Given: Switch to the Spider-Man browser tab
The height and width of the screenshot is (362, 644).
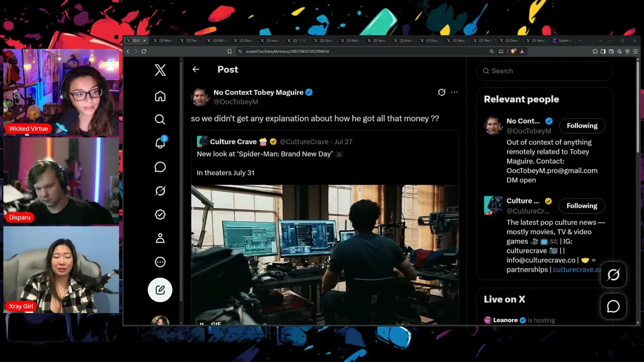Looking at the screenshot, I should point(562,40).
